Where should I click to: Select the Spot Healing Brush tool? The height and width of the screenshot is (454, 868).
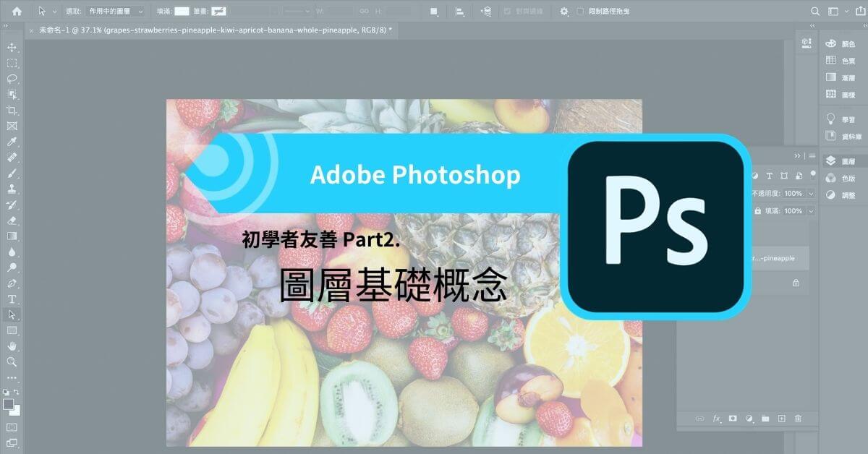click(12, 158)
